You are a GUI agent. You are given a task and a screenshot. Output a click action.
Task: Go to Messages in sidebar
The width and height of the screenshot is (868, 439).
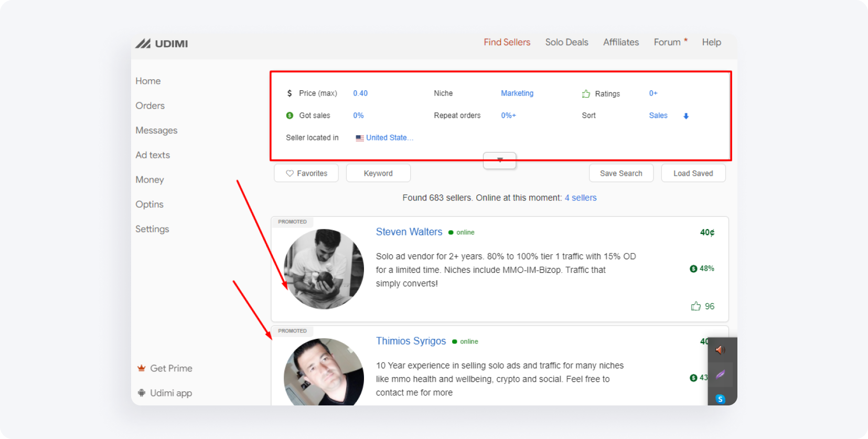156,130
